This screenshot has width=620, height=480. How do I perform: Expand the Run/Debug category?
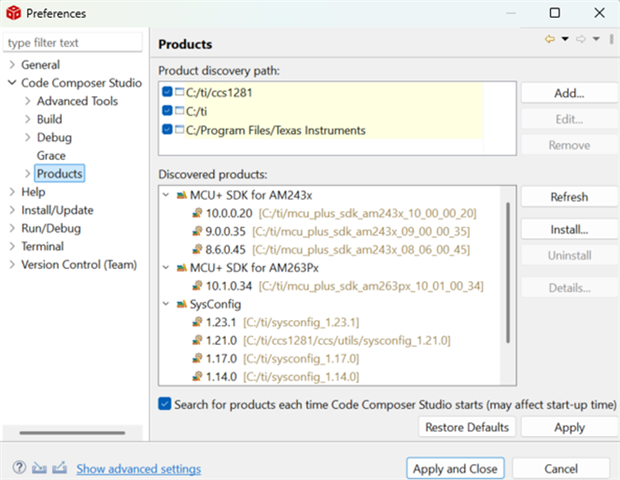pos(12,228)
